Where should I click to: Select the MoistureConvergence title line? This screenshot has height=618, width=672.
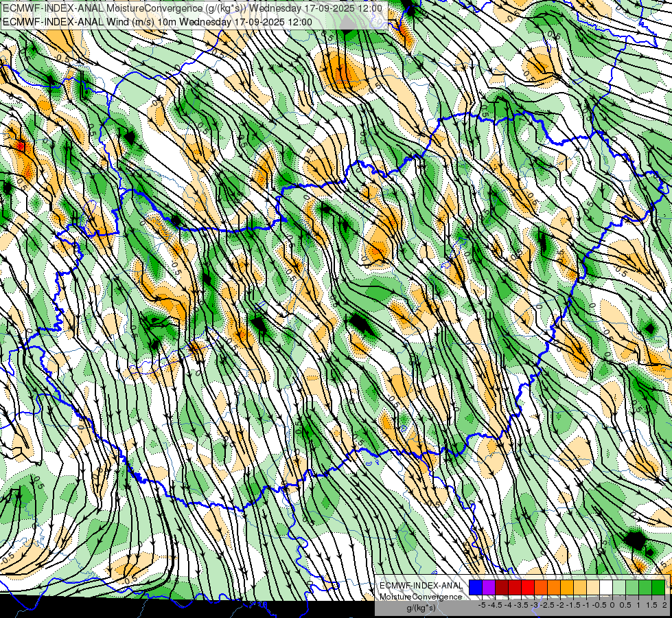(192, 8)
